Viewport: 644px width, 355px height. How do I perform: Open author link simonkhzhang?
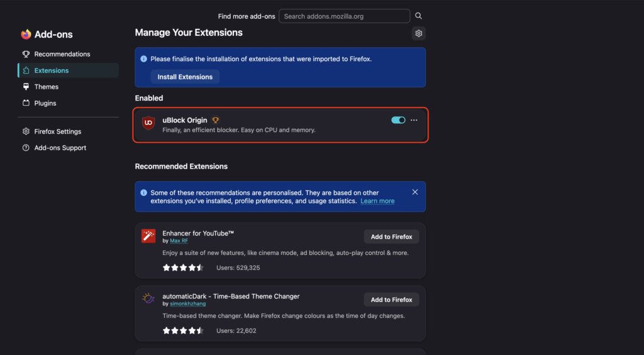[x=187, y=303]
